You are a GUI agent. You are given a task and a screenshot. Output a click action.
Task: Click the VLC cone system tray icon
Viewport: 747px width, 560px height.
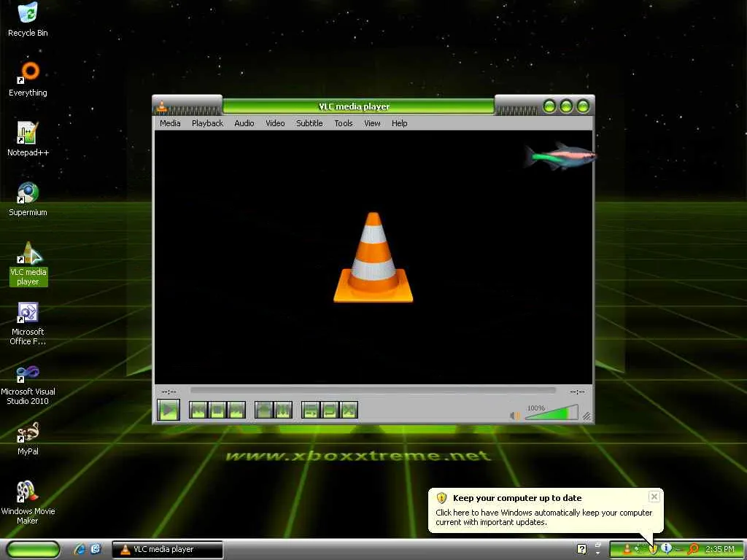[x=627, y=549]
